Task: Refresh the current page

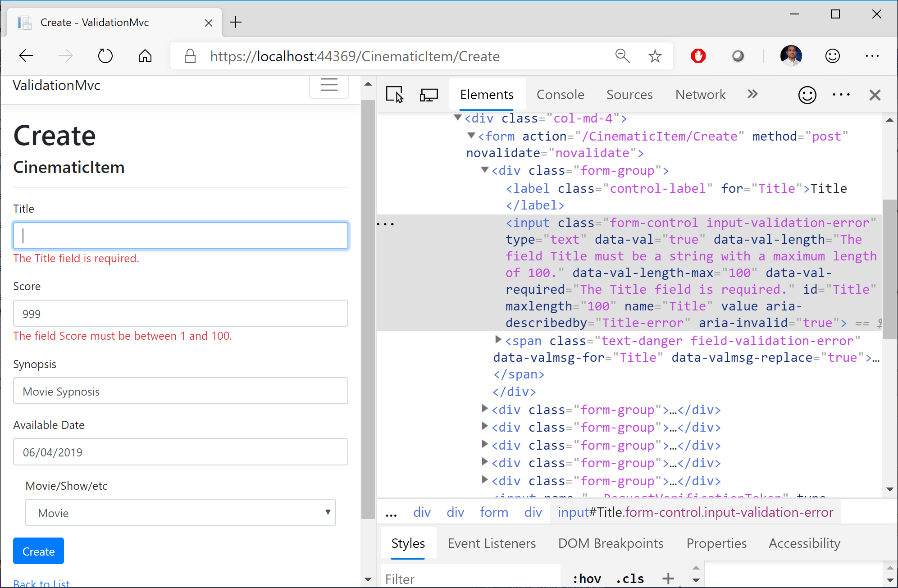Action: 105,55
